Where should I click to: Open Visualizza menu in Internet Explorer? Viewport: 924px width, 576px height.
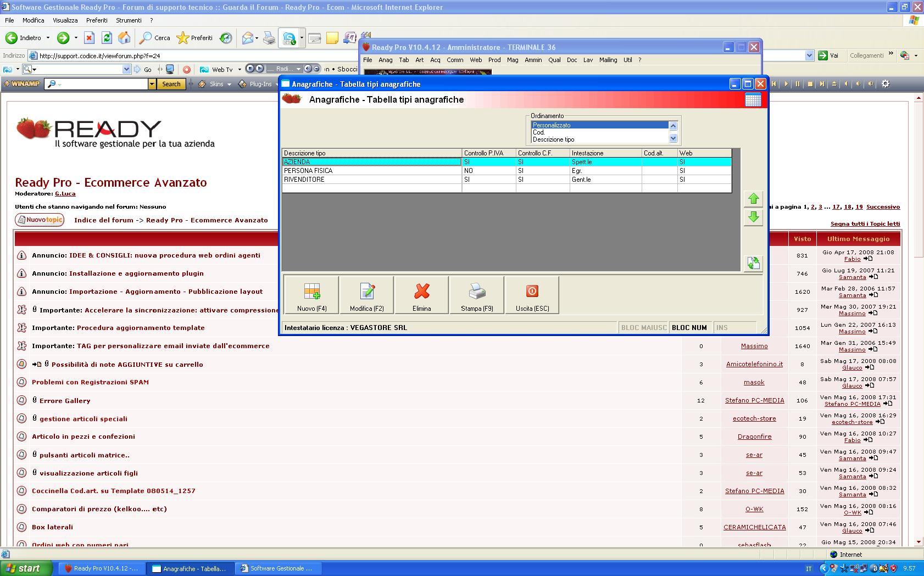[65, 20]
